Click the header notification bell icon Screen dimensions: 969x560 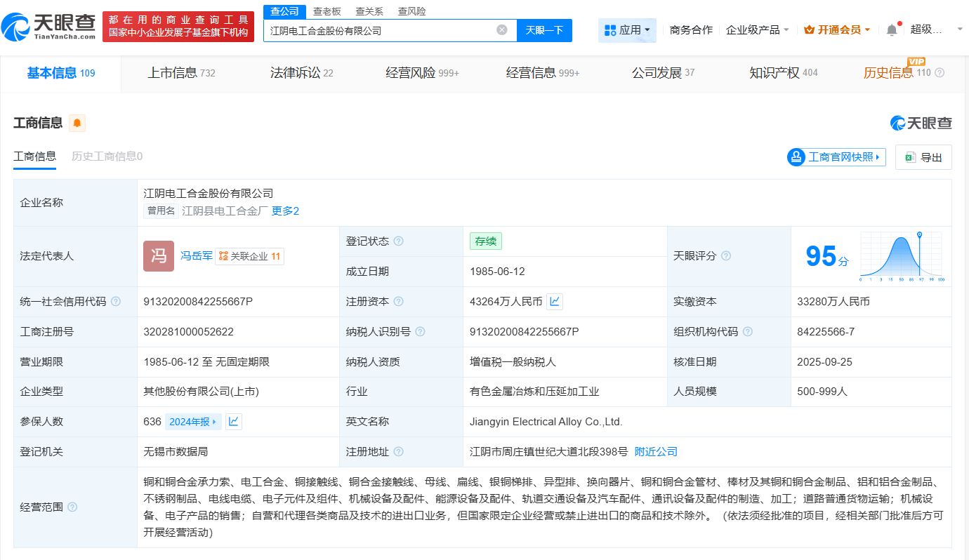[x=891, y=29]
